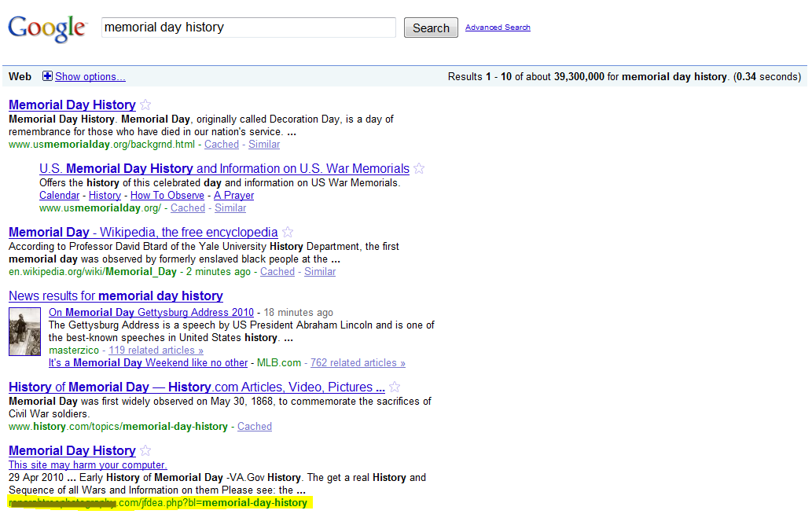Click the 2 minutes ago timestamp

click(219, 272)
